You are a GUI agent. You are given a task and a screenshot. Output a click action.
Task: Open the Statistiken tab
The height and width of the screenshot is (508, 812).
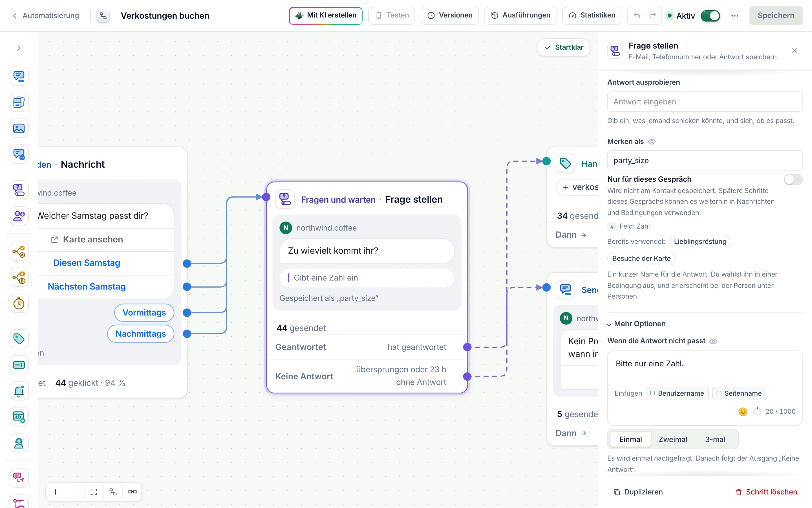(592, 16)
